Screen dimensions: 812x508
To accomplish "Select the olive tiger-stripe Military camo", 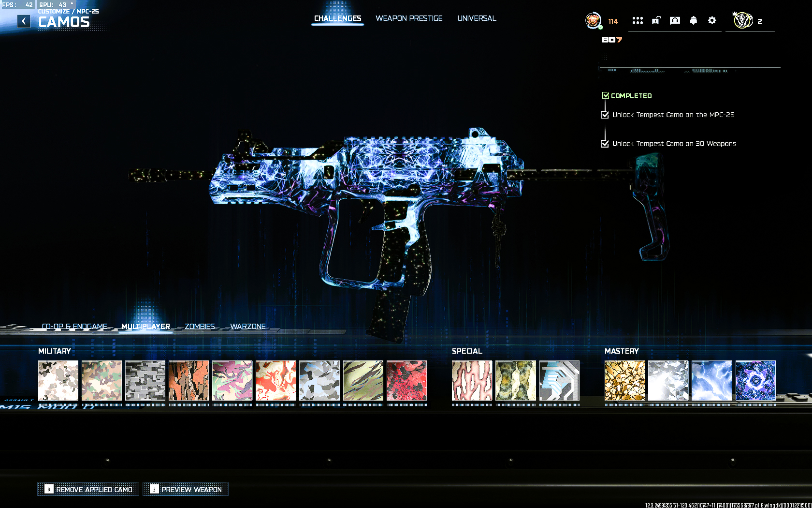I will (363, 380).
